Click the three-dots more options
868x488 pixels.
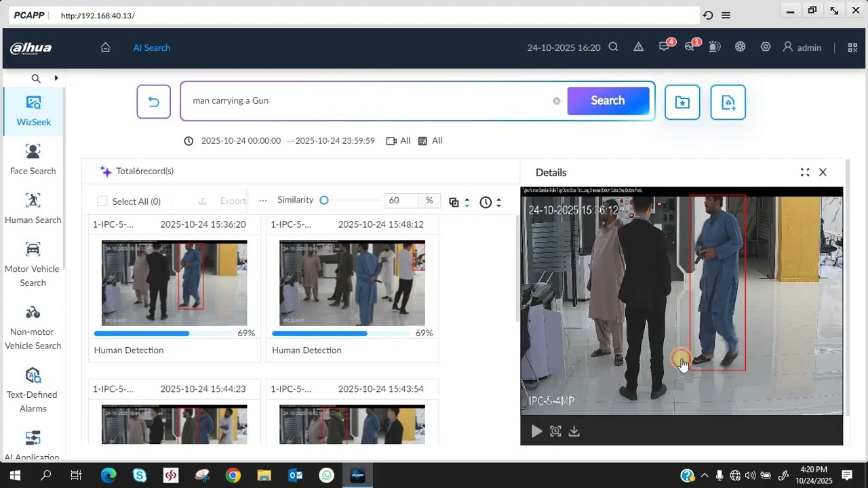tap(263, 201)
